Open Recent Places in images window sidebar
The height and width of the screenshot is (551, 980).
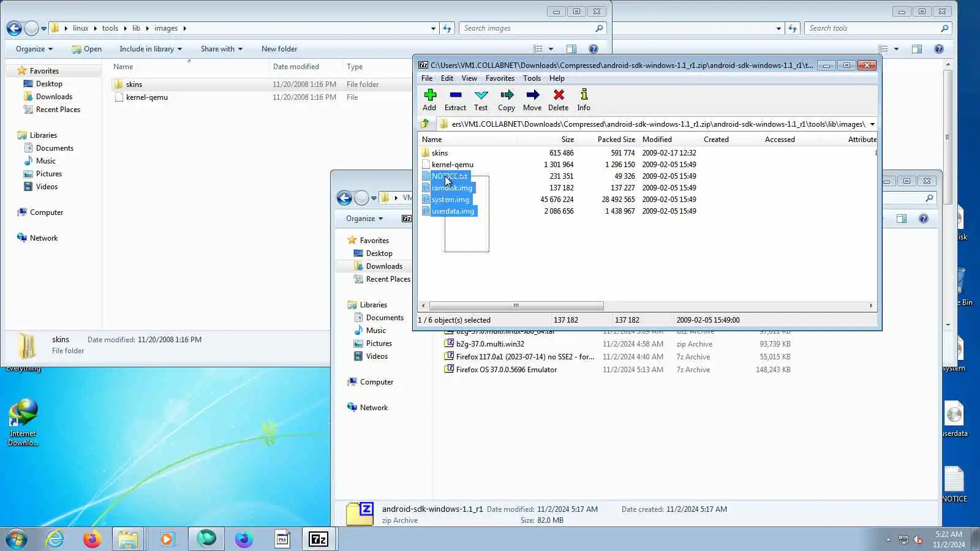[x=58, y=110]
